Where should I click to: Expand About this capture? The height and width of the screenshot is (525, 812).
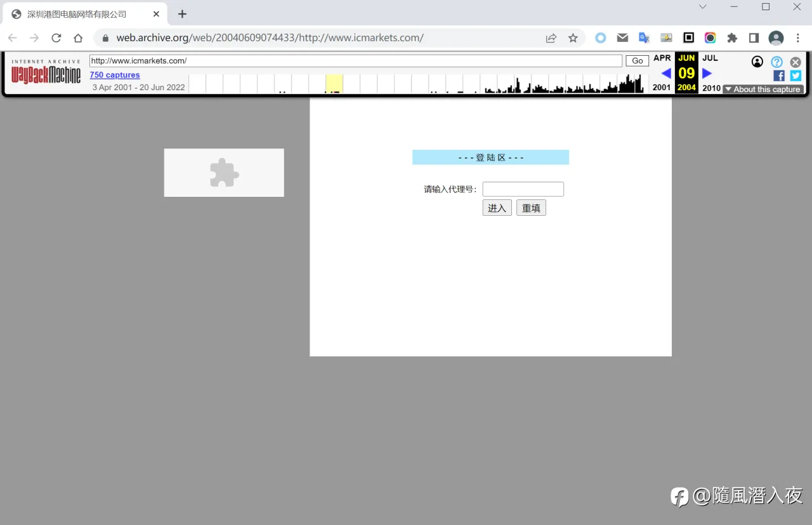tap(763, 90)
